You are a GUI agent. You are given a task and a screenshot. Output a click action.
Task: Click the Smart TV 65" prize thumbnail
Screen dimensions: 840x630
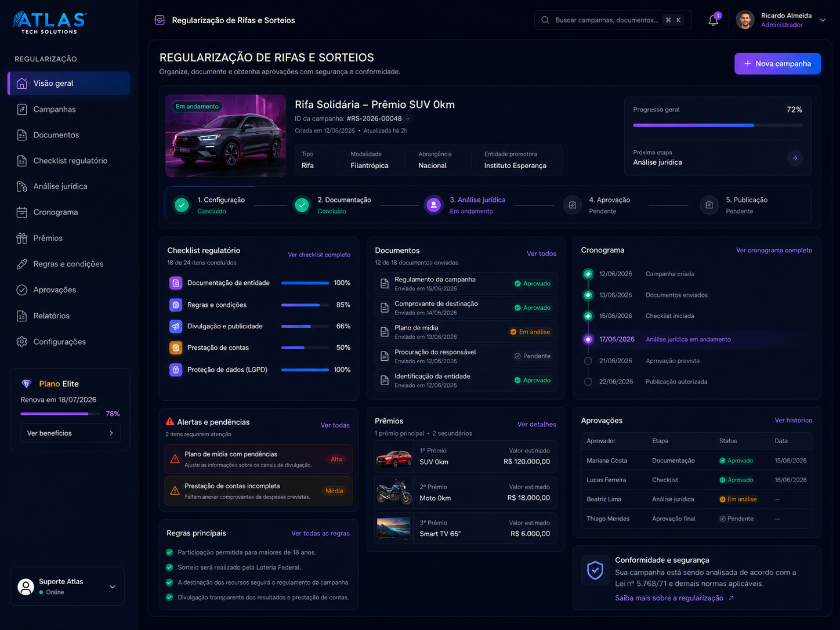(394, 528)
